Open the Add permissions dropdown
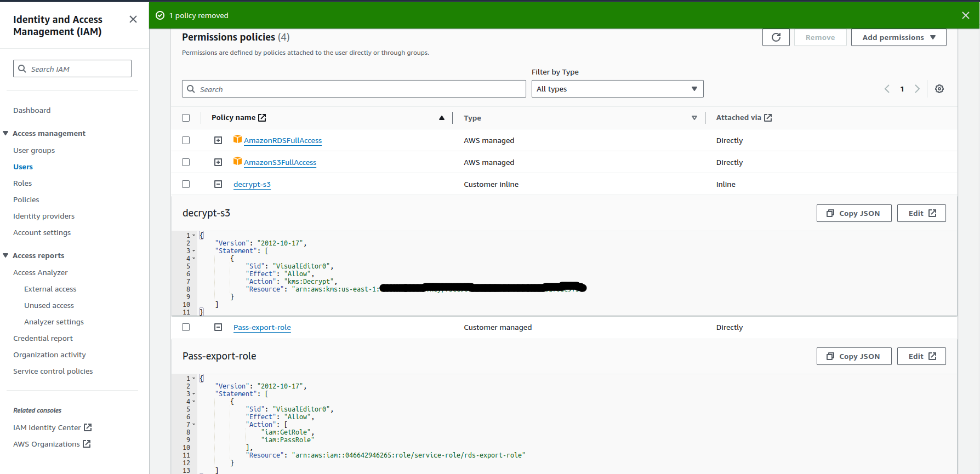This screenshot has height=474, width=980. pyautogui.click(x=898, y=37)
